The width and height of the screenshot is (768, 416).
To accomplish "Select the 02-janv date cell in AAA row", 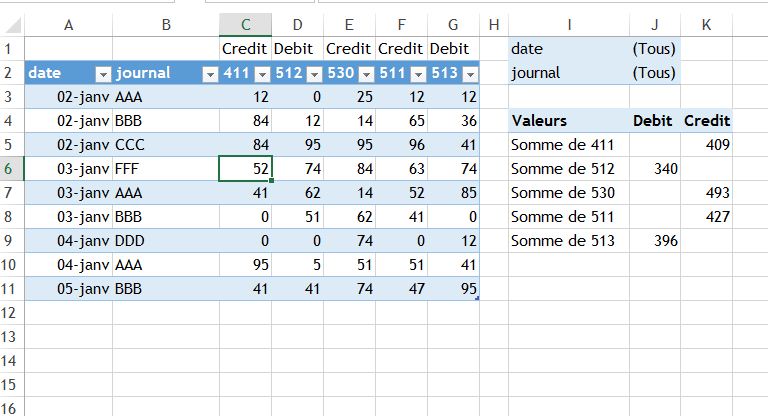I will pos(69,97).
